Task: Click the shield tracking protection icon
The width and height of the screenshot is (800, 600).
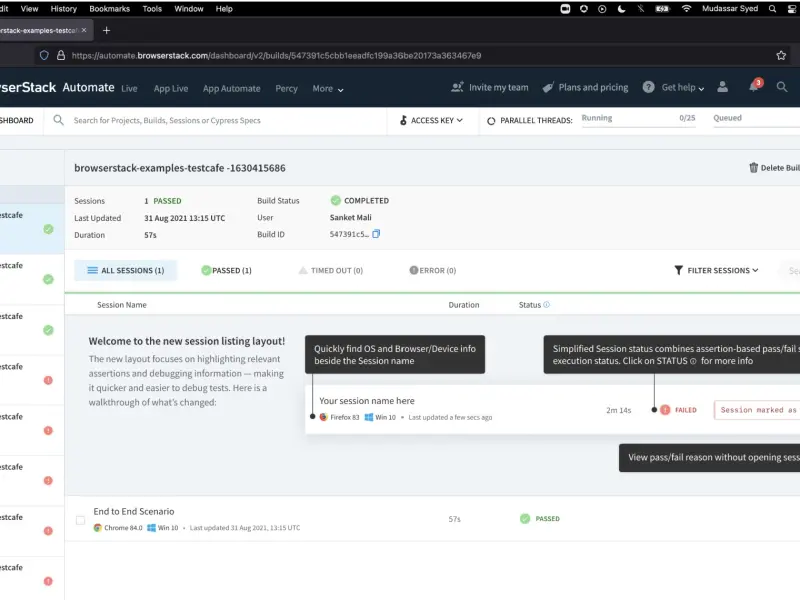Action: pos(44,55)
